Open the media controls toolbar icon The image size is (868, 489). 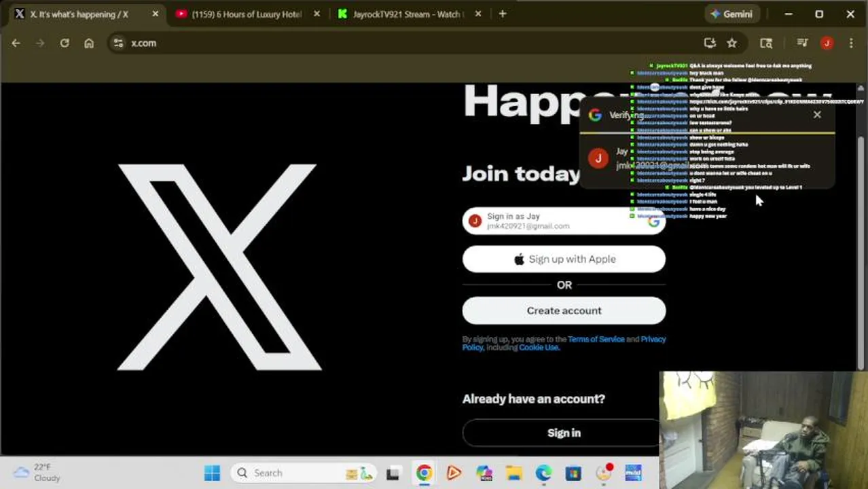click(x=802, y=43)
